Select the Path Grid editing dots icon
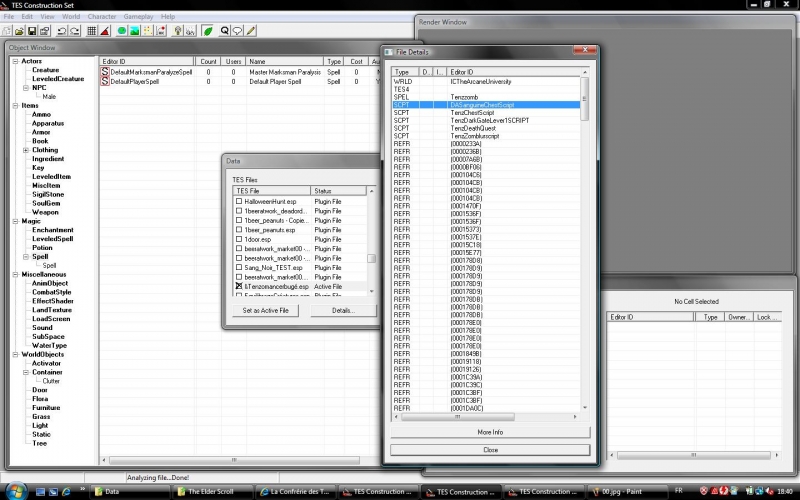800x500 pixels. [x=147, y=31]
